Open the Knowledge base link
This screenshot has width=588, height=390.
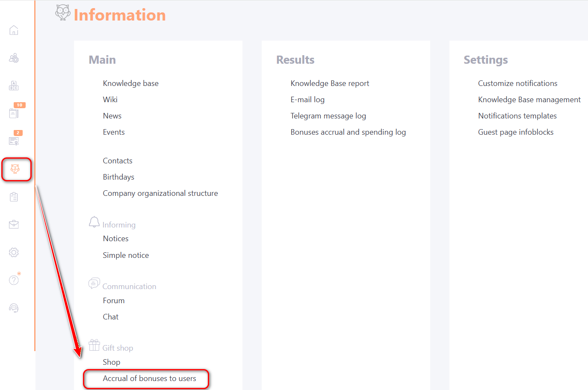pos(130,83)
